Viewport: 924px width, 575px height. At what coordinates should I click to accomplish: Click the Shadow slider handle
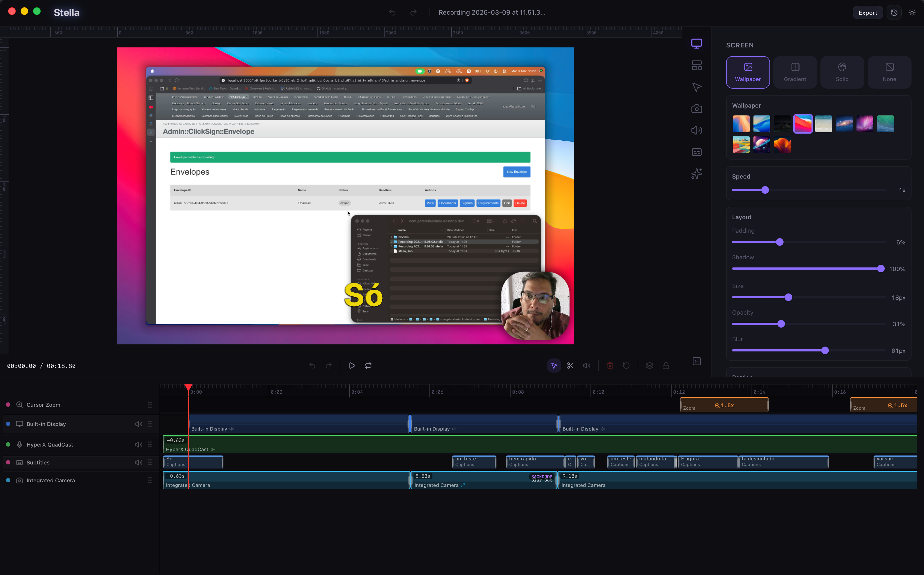[x=880, y=269]
